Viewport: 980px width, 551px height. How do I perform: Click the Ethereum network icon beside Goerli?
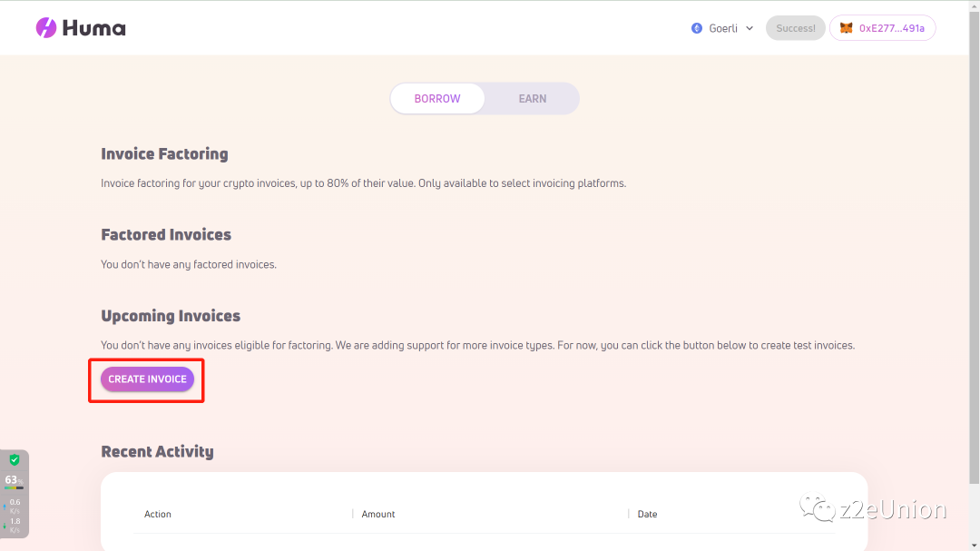pyautogui.click(x=697, y=28)
